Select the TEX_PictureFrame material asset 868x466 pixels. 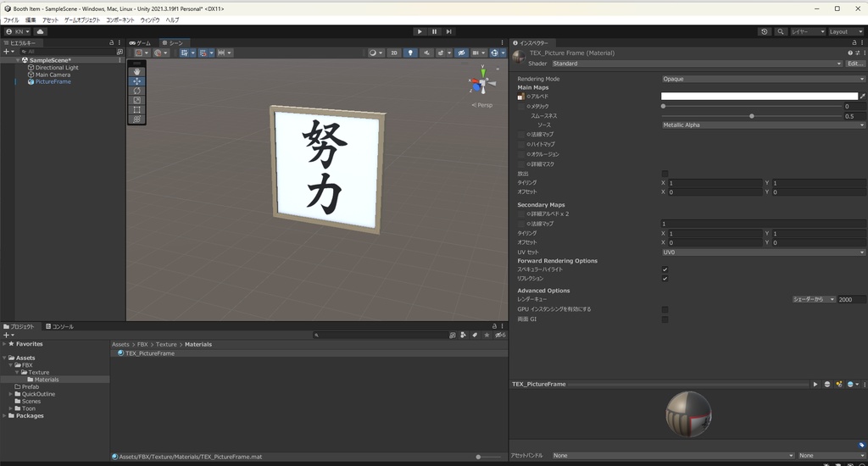point(149,353)
